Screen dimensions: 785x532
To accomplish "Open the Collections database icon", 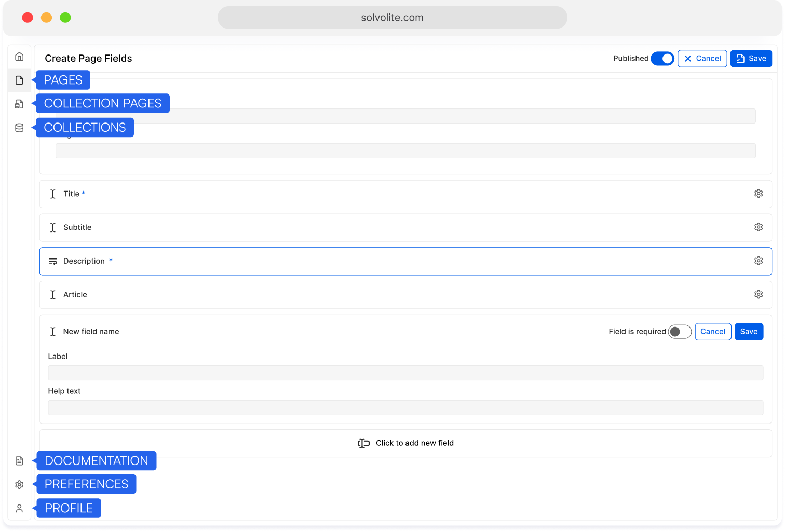I will click(x=19, y=127).
